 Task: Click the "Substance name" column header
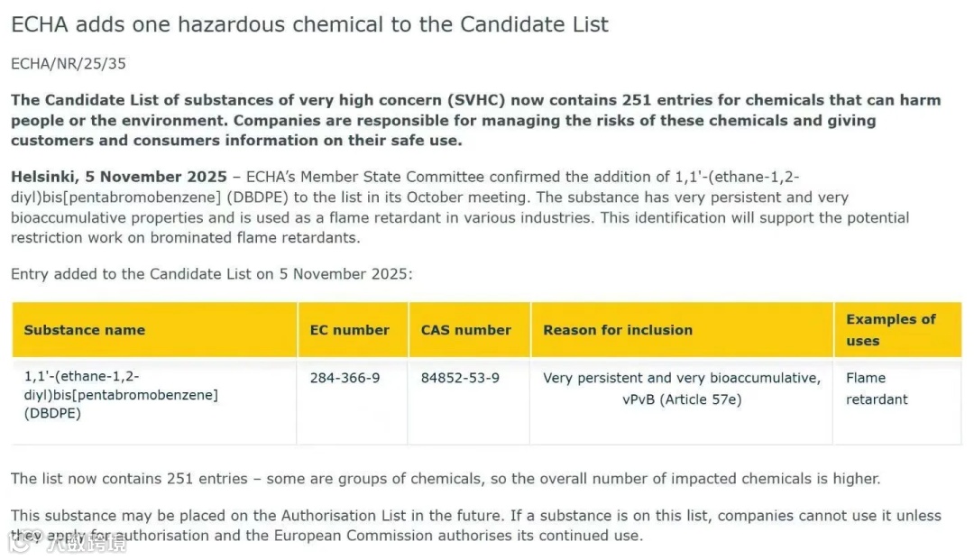tap(85, 330)
